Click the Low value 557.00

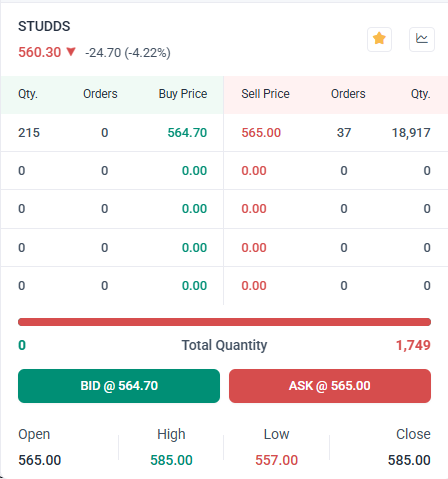pos(276,460)
